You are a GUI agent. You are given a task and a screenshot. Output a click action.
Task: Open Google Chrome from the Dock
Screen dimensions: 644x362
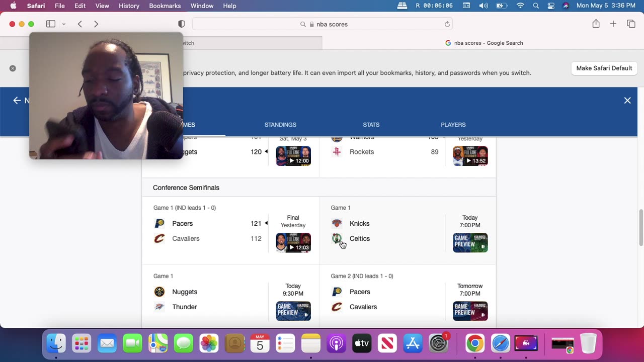click(475, 343)
